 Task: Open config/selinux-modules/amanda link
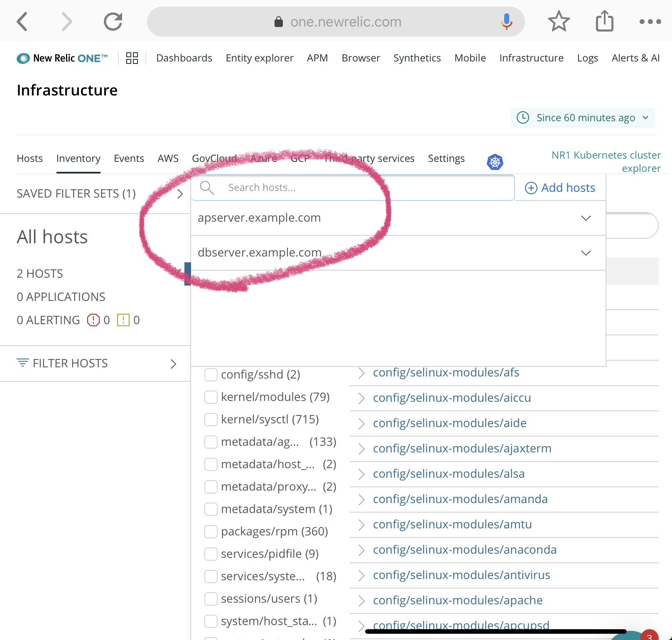(x=460, y=499)
